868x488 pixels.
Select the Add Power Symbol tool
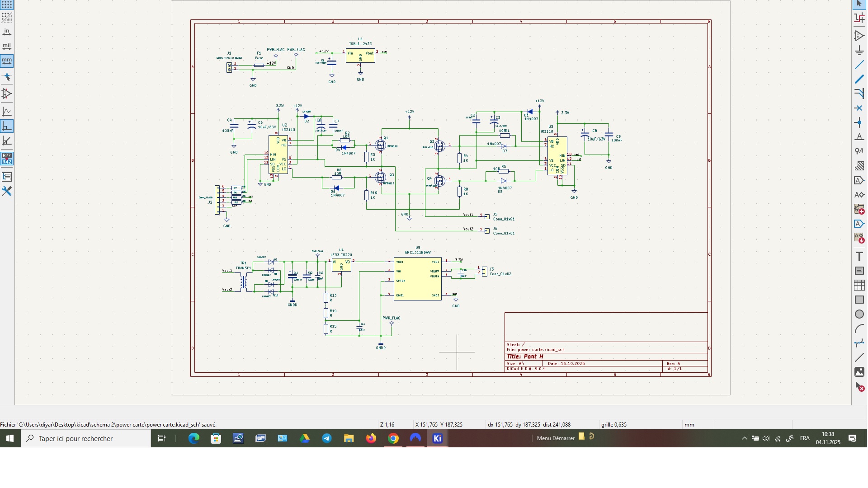[x=859, y=51]
